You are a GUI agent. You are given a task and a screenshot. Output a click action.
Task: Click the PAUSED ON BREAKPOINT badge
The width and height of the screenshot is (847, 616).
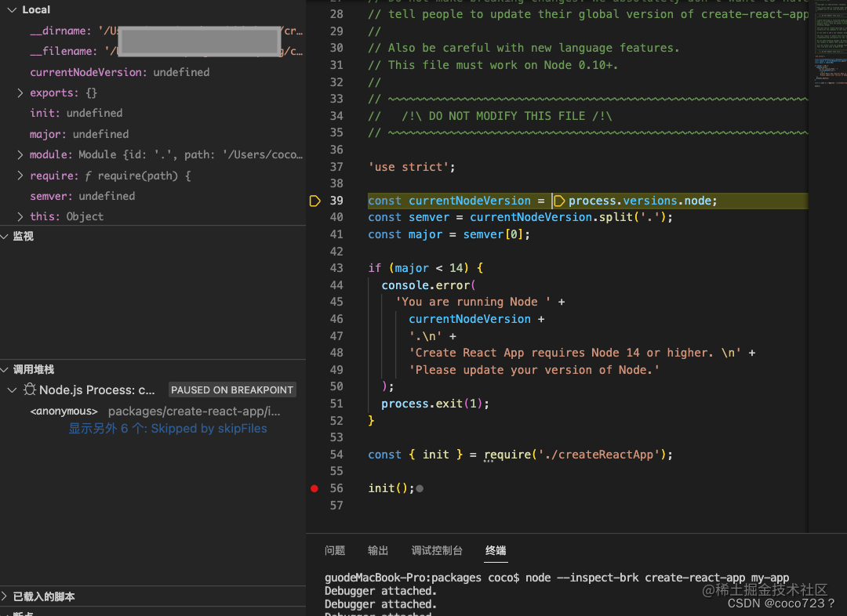(x=232, y=390)
